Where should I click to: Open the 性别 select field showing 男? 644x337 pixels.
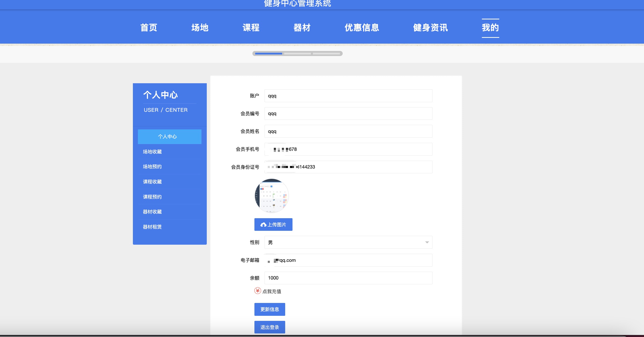pos(348,242)
